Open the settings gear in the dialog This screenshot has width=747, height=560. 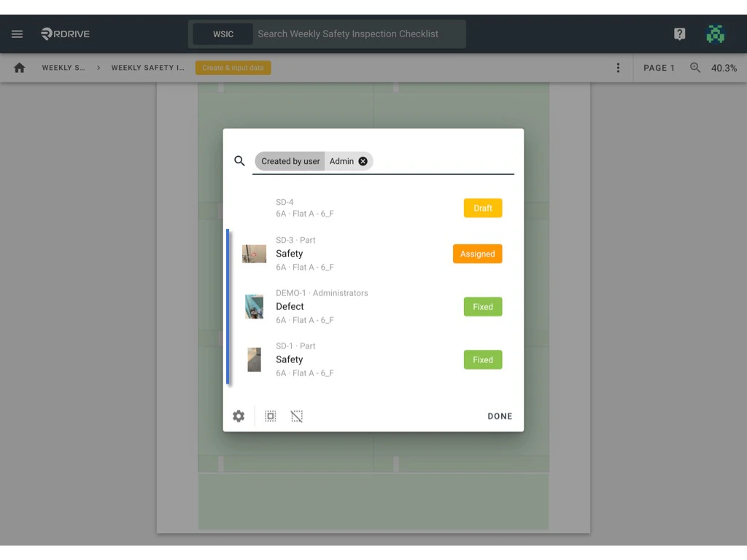click(x=239, y=416)
